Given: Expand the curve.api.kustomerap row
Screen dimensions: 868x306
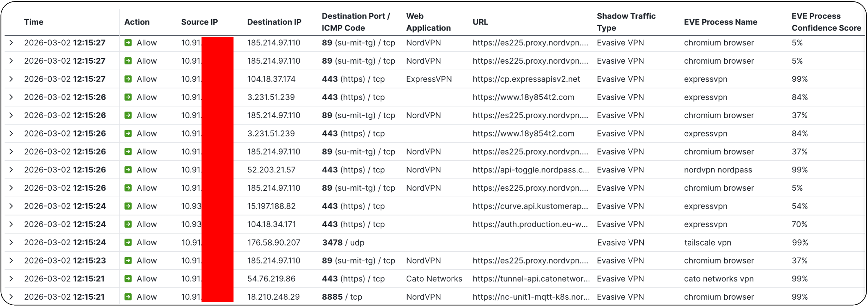Looking at the screenshot, I should [x=11, y=206].
